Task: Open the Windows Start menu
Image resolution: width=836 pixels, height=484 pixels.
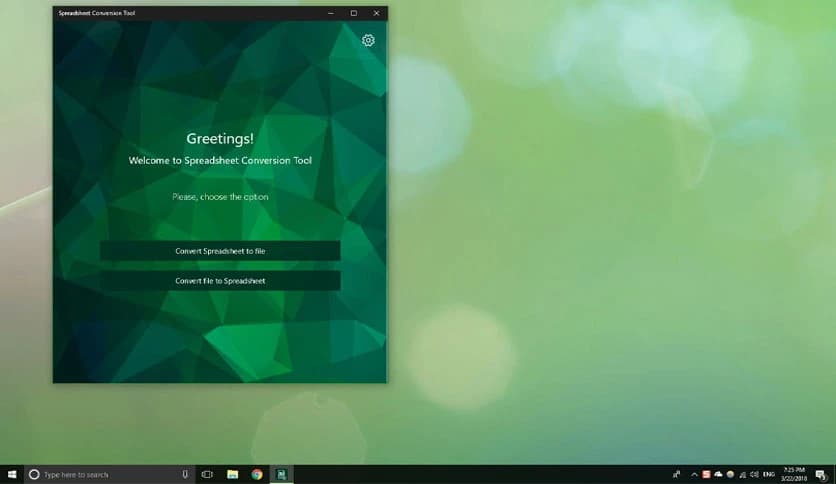Action: [x=12, y=474]
